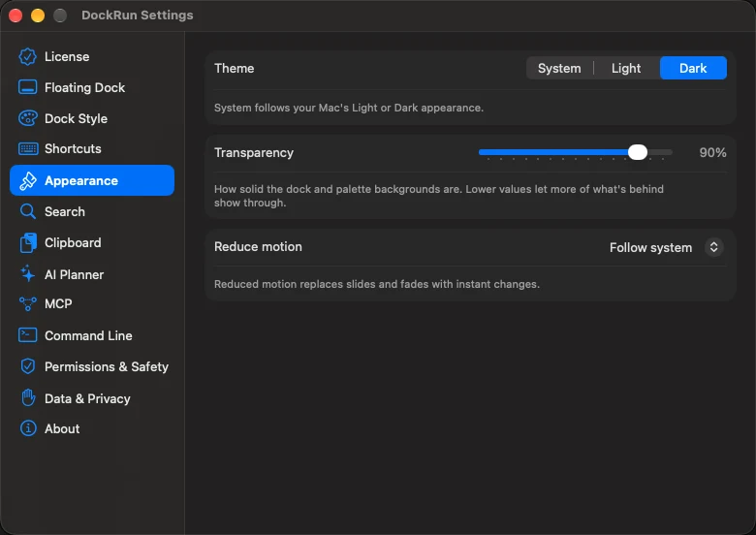
Task: Select the Dark theme segment
Action: [693, 68]
